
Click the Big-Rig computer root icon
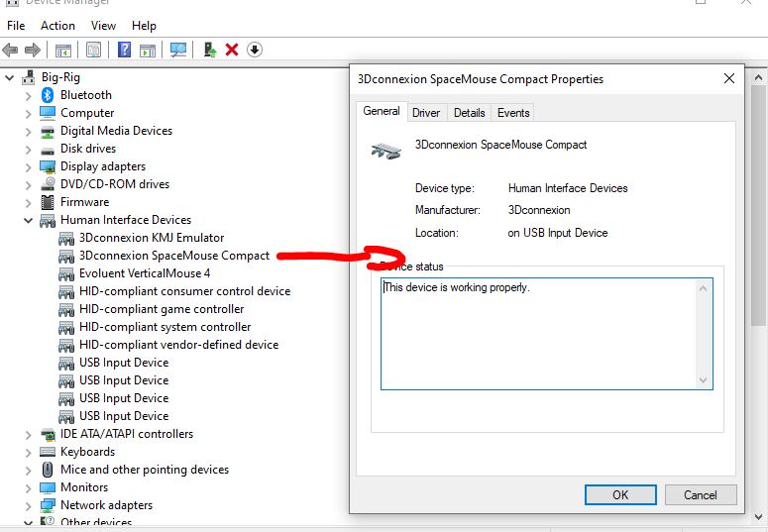pos(29,77)
